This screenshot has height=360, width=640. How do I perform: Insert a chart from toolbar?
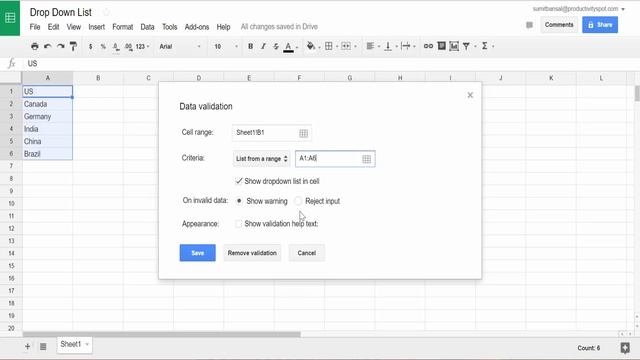[454, 46]
